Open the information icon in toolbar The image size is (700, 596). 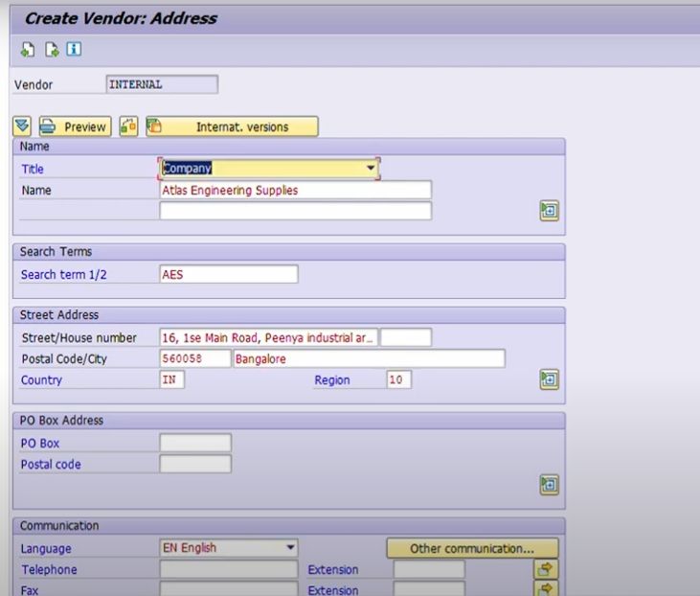pos(74,49)
